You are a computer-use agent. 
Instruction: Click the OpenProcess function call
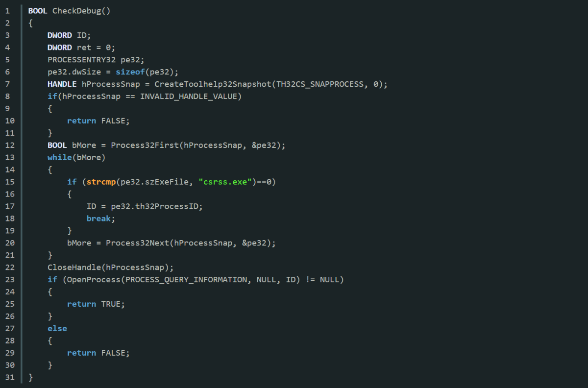(x=91, y=280)
